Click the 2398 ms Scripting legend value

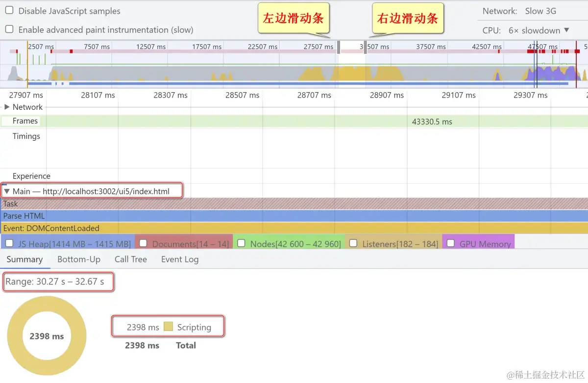click(143, 327)
